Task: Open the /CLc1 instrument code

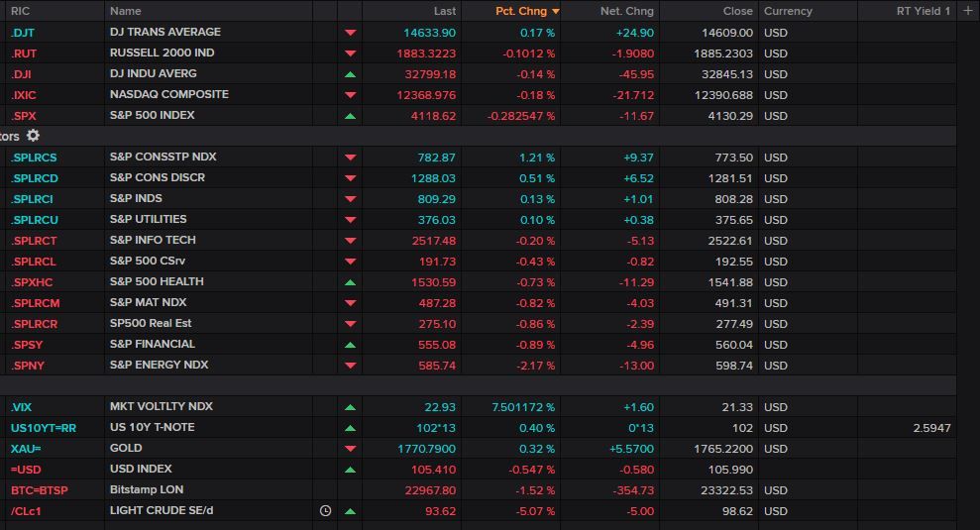Action: [26, 511]
